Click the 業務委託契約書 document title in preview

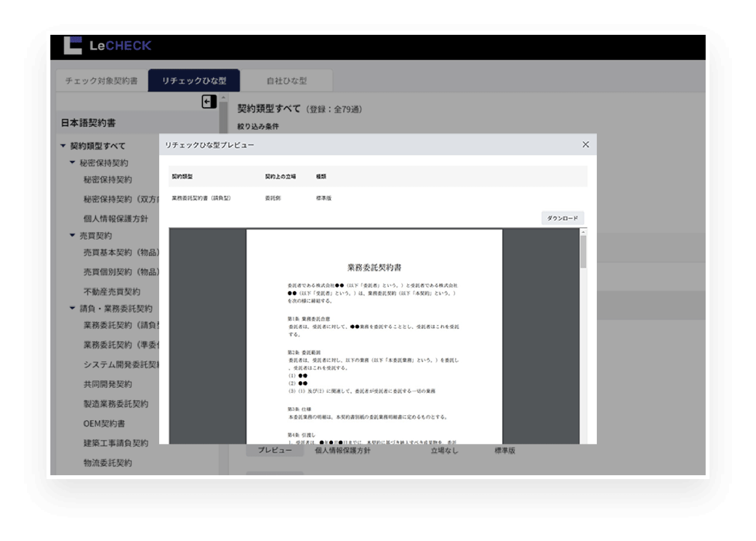[374, 267]
